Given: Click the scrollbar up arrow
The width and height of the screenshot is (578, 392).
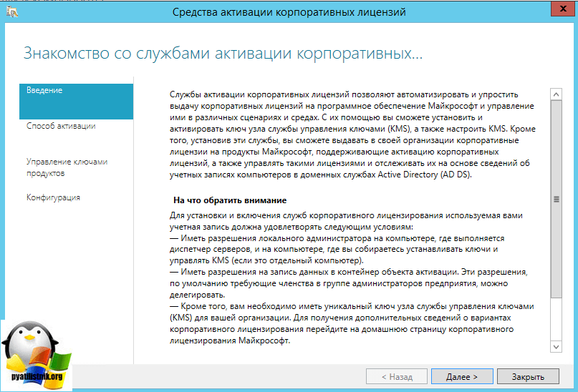Looking at the screenshot, I should coord(556,94).
